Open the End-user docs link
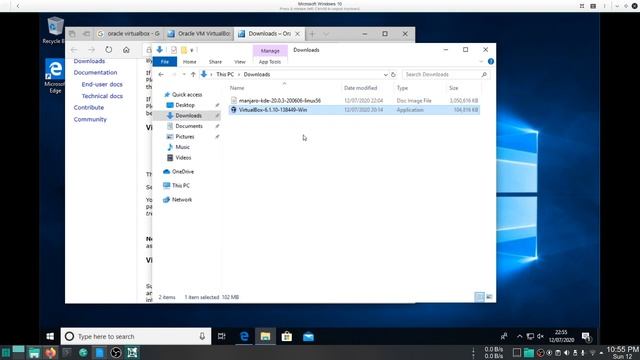This screenshot has height=360, width=640. click(x=102, y=84)
